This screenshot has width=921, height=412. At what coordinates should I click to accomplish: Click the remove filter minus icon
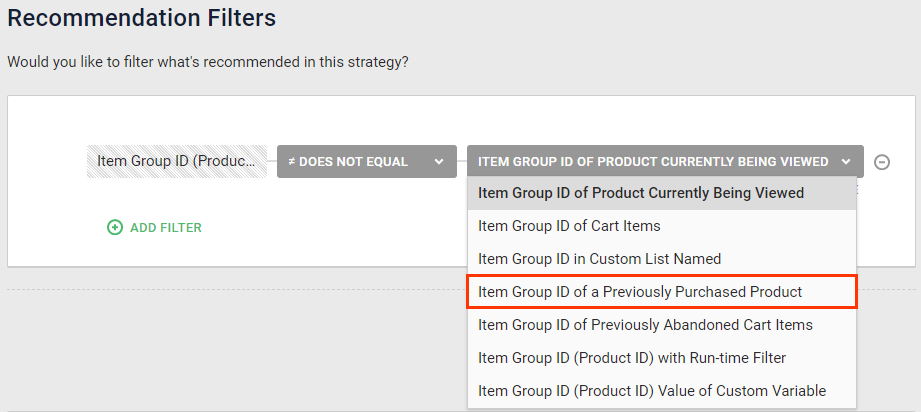click(882, 162)
